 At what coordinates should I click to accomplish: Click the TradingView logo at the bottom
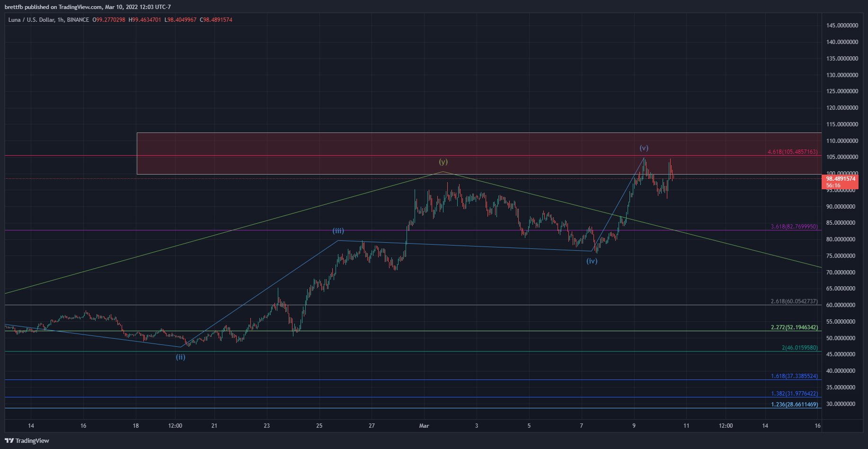(27, 440)
